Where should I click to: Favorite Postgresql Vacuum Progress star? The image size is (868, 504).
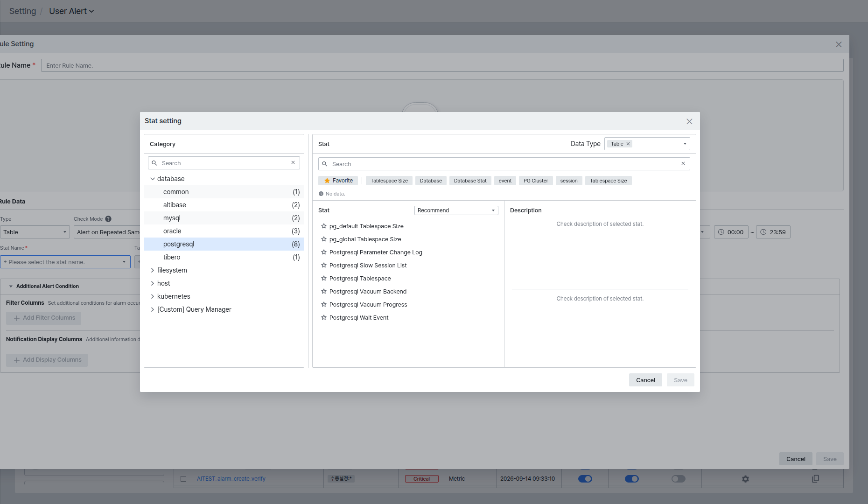324,304
